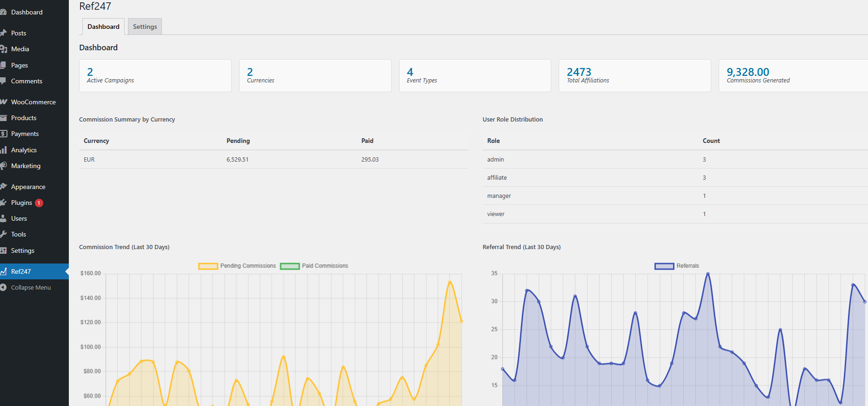Open Settings in the admin sidebar
This screenshot has height=406, width=868.
(34, 250)
